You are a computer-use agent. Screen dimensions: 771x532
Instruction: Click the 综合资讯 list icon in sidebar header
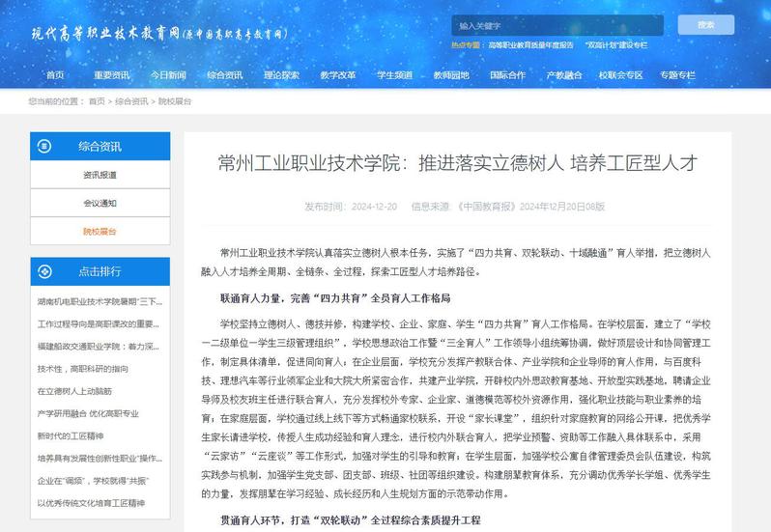pos(45,147)
